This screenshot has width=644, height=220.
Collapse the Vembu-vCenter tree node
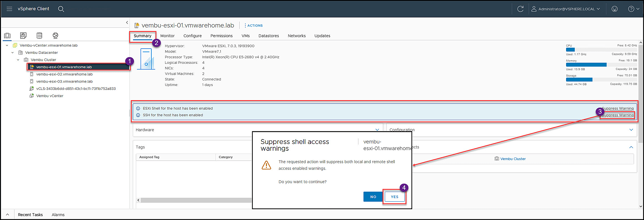point(7,45)
